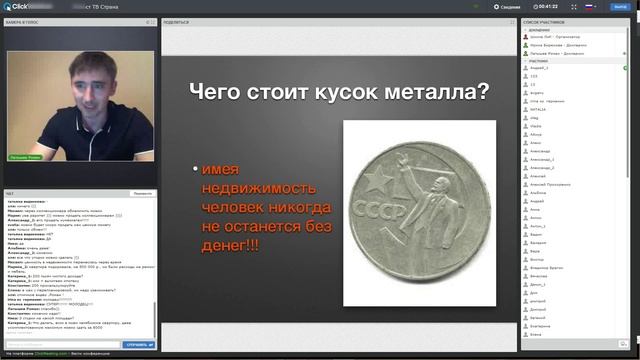Click the chat panel vertical scrollbar
Screen dimensions: 640x360
pos(155,320)
